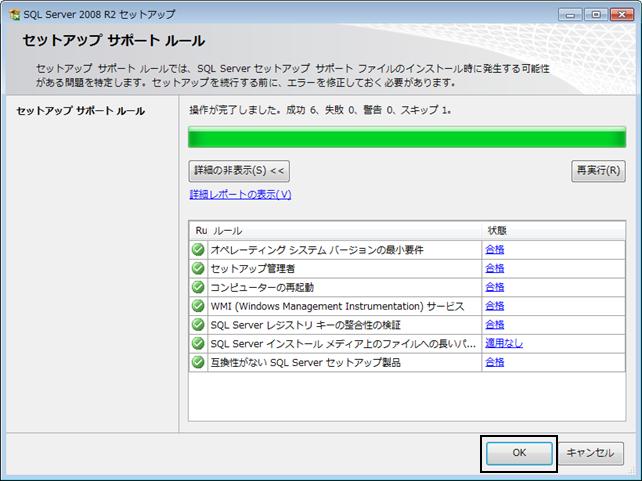Select the セットアップ サポート ルール sidebar step

pyautogui.click(x=80, y=111)
